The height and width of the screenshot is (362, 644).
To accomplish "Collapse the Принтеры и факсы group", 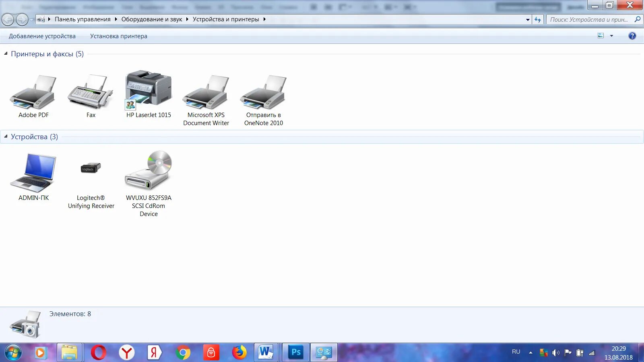I will point(6,53).
